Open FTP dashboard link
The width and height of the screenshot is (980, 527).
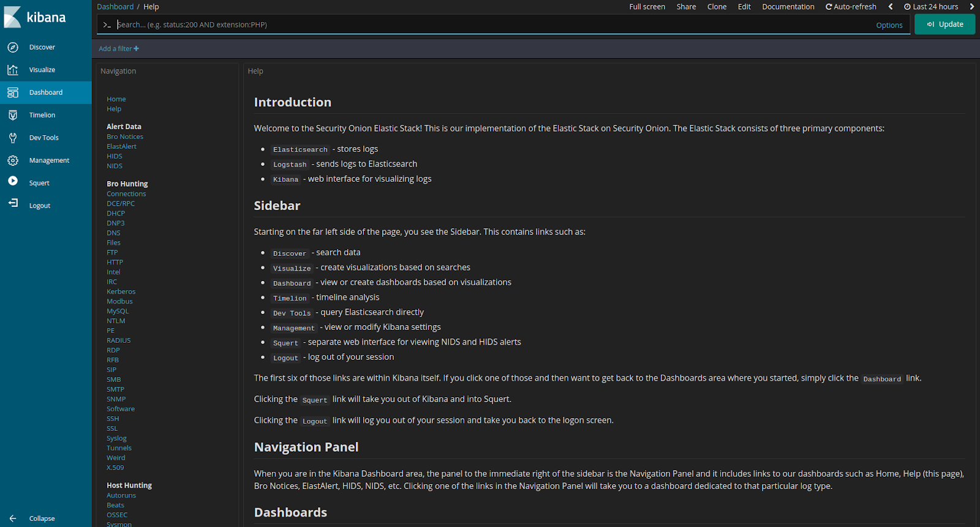pyautogui.click(x=112, y=253)
